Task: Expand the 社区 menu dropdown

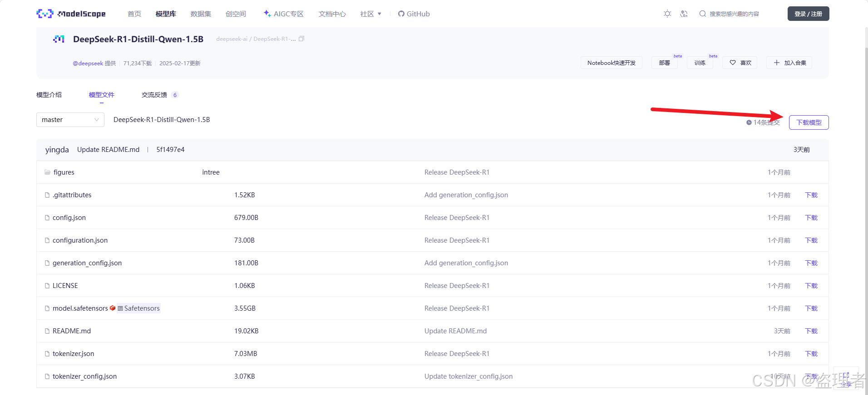Action: pos(371,14)
